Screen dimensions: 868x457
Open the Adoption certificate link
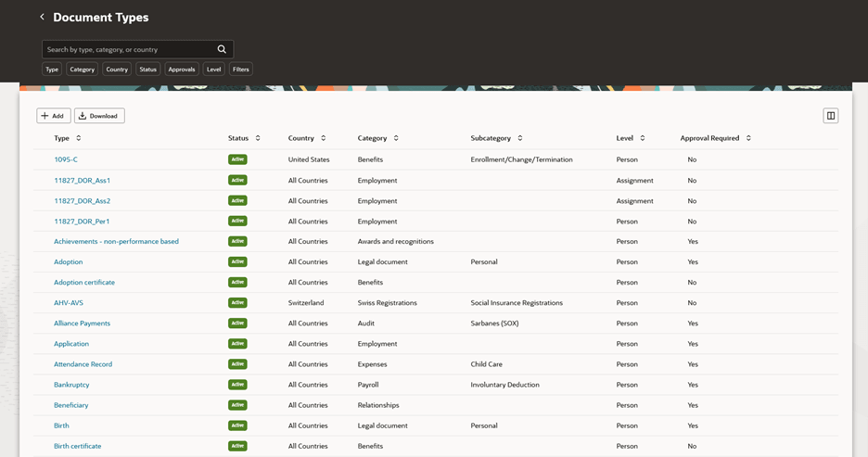84,282
